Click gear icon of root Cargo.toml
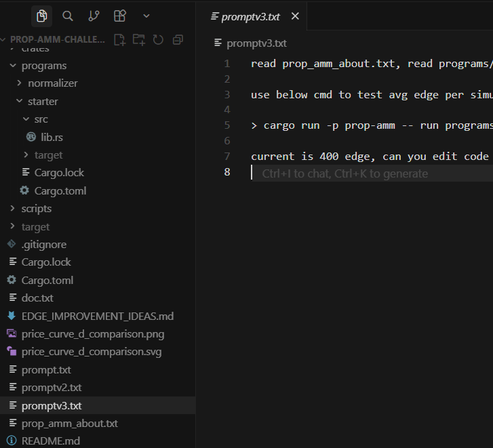493x448 pixels. tap(12, 280)
